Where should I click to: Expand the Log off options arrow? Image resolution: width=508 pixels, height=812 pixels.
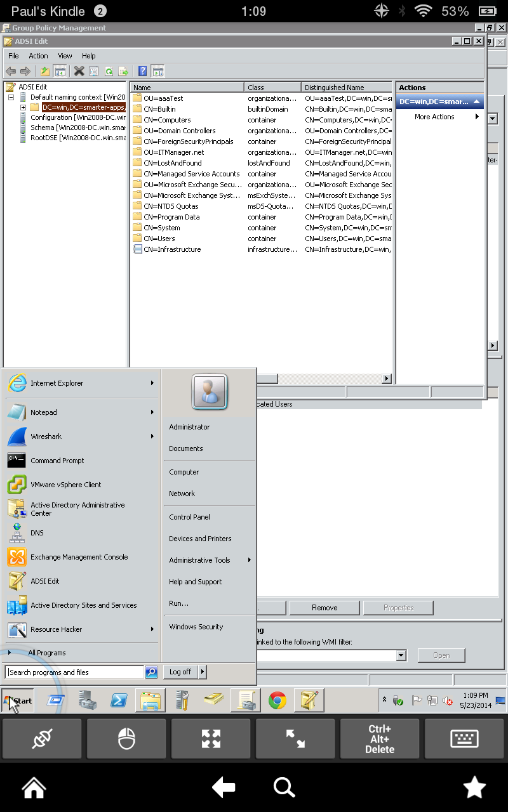point(203,672)
